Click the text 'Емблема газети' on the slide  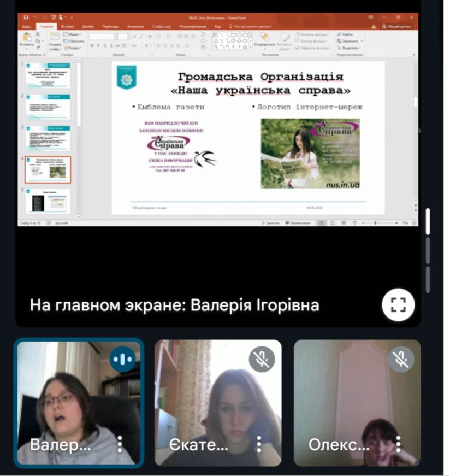tap(170, 107)
